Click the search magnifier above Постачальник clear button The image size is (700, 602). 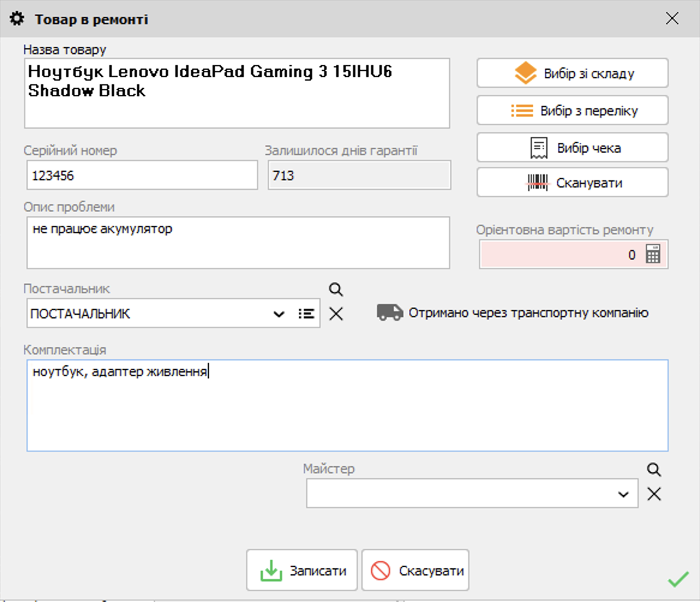336,290
